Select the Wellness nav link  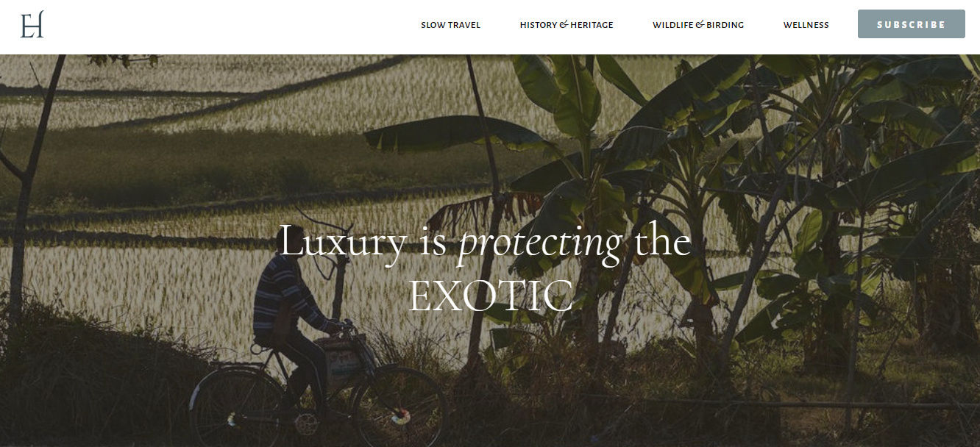[806, 25]
